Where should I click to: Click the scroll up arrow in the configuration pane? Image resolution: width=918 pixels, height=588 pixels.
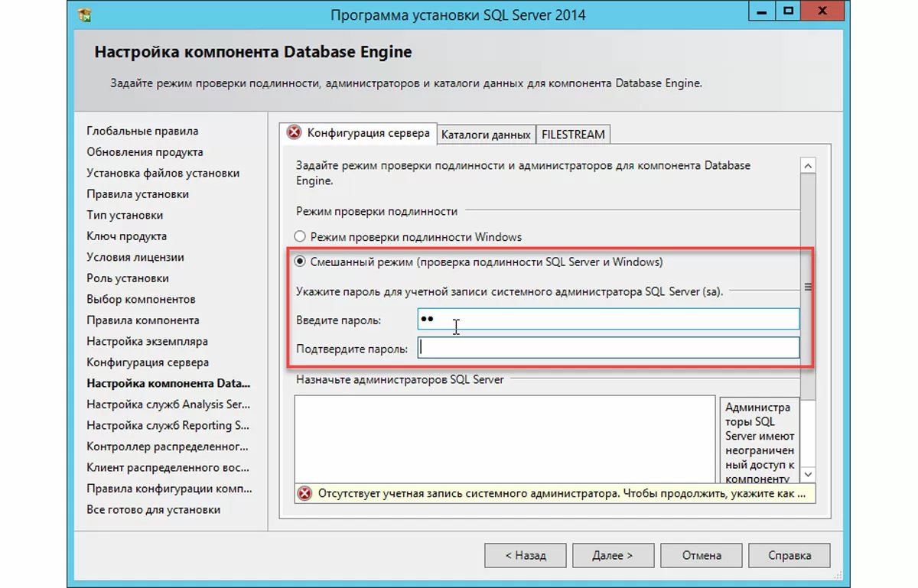coord(808,165)
